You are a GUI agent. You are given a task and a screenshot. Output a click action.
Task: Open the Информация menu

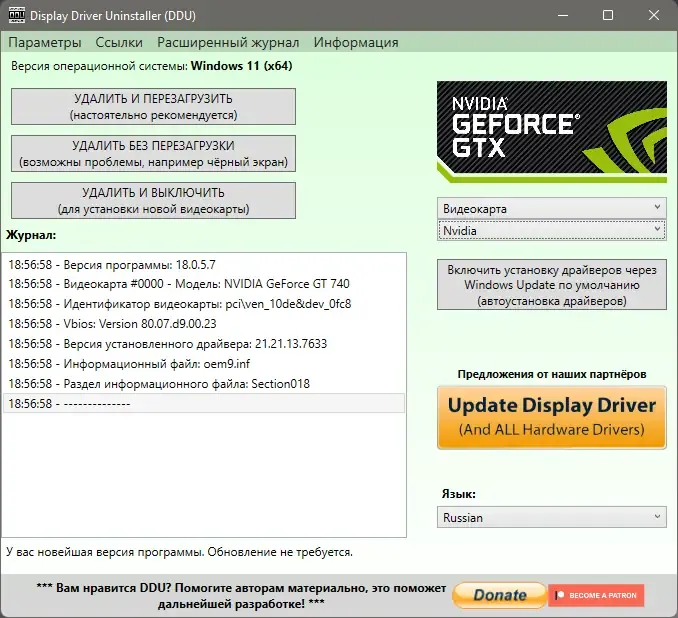[x=356, y=42]
